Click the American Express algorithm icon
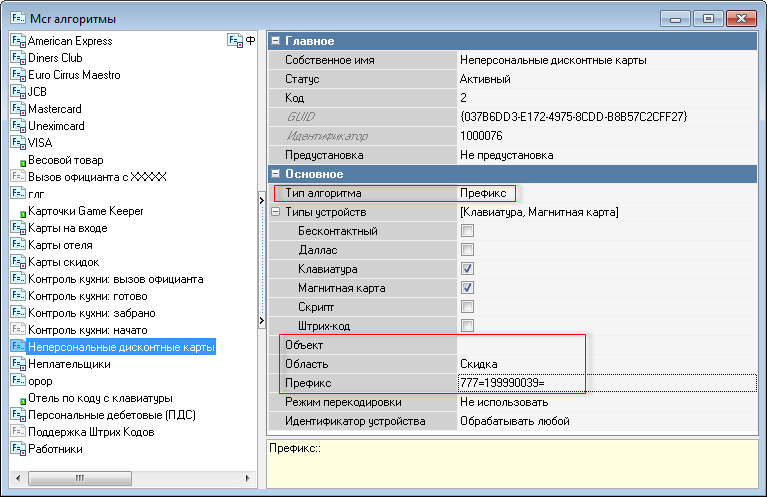Screen dimensions: 767x497 pyautogui.click(x=17, y=41)
